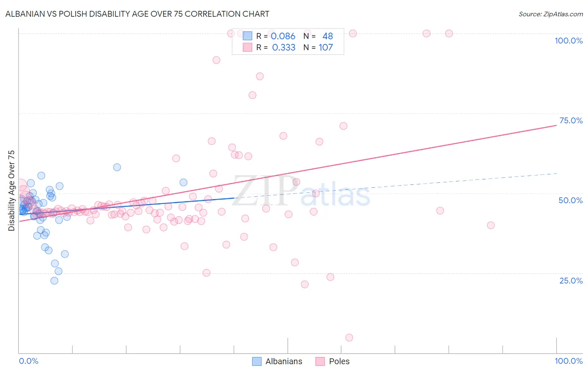This screenshot has height=373, width=588.
Task: Click the Albanians blue legend swatch
Action: tap(257, 361)
